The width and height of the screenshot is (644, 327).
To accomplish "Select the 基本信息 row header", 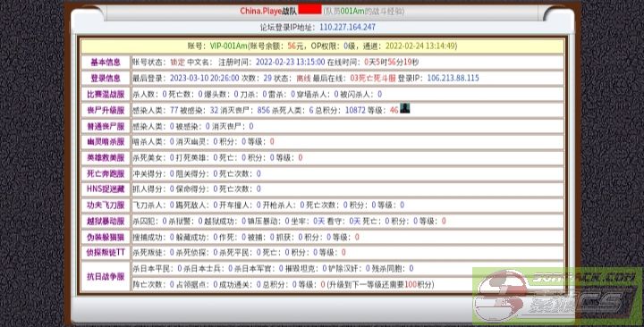I will tap(106, 63).
